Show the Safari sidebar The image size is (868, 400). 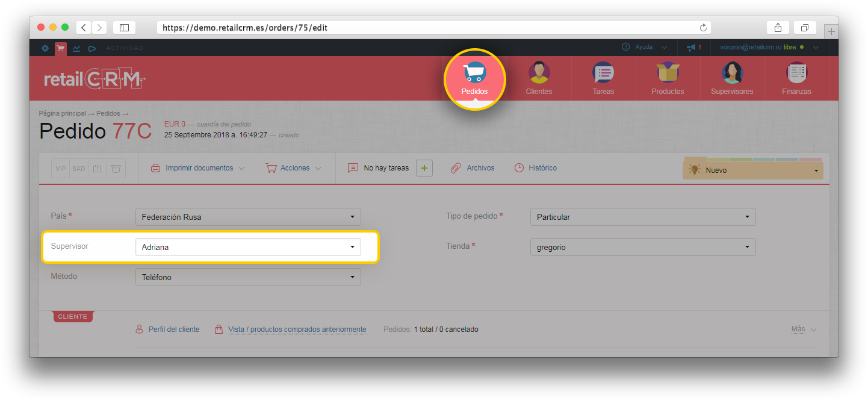click(x=124, y=28)
